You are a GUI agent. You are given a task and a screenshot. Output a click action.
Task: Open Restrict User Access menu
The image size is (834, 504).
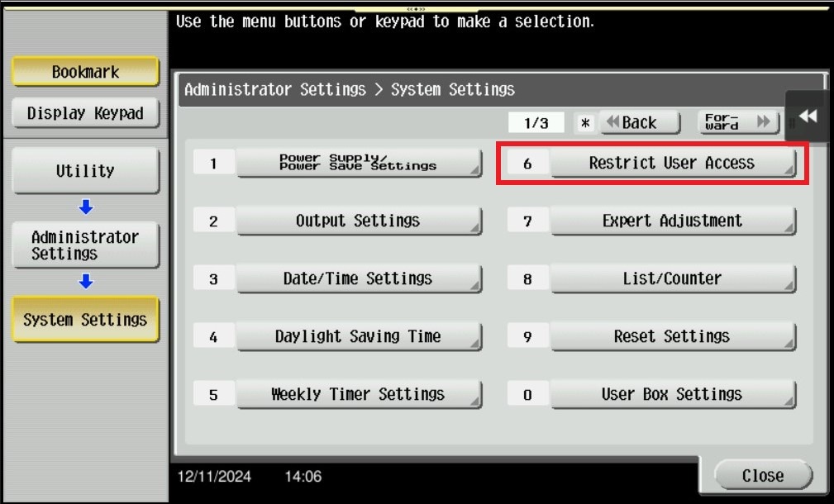[x=672, y=164]
